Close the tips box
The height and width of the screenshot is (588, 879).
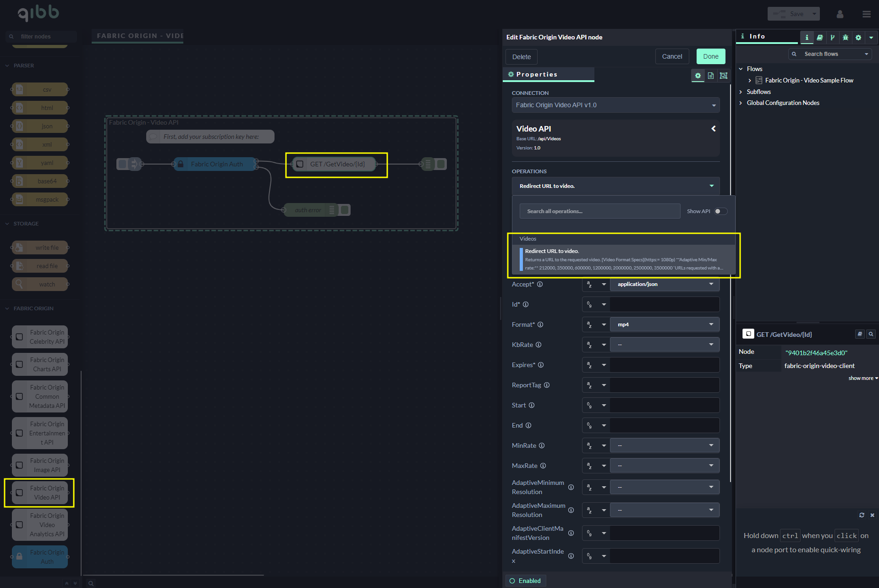click(x=872, y=515)
